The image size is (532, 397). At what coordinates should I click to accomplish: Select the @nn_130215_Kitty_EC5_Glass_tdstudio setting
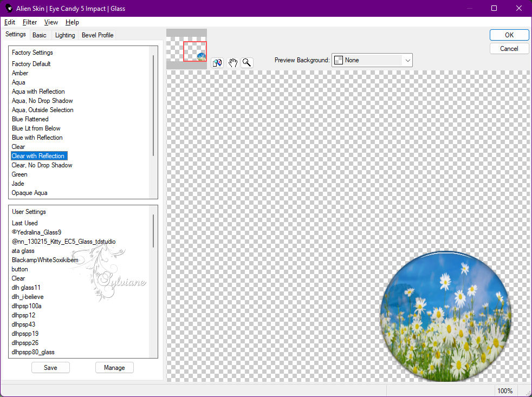(64, 241)
